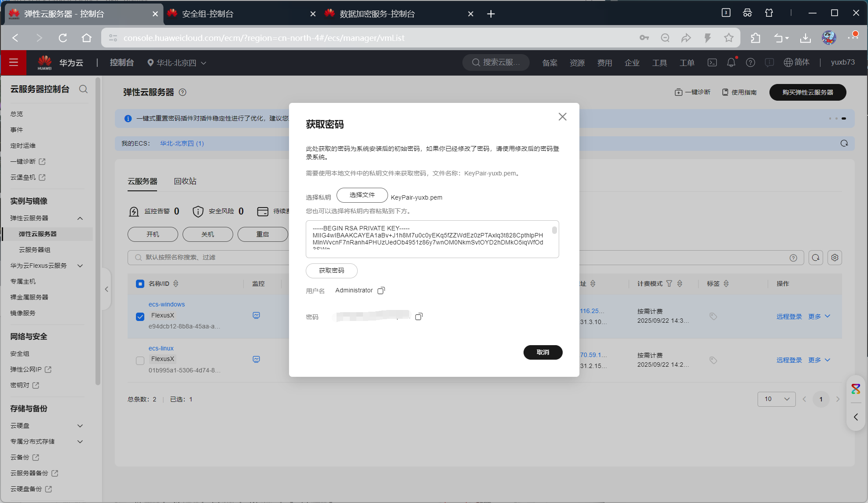
Task: Refresh the server list icon
Action: click(816, 258)
